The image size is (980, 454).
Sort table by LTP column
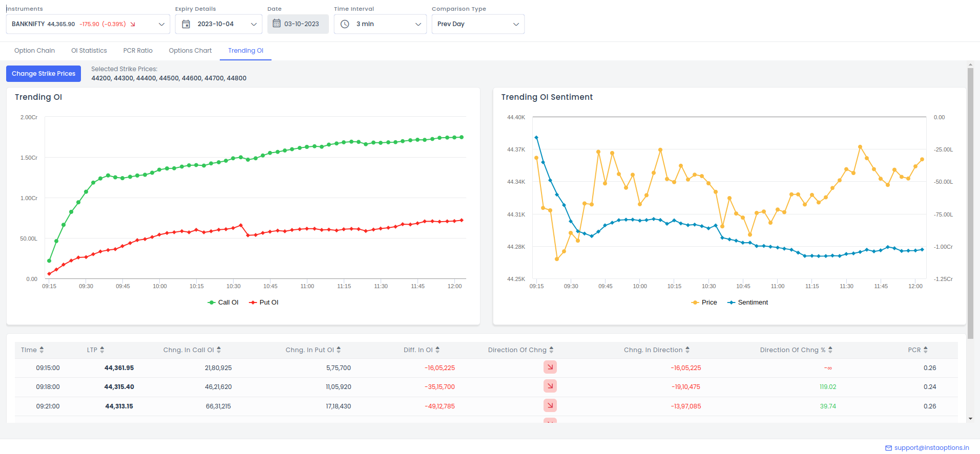click(102, 350)
